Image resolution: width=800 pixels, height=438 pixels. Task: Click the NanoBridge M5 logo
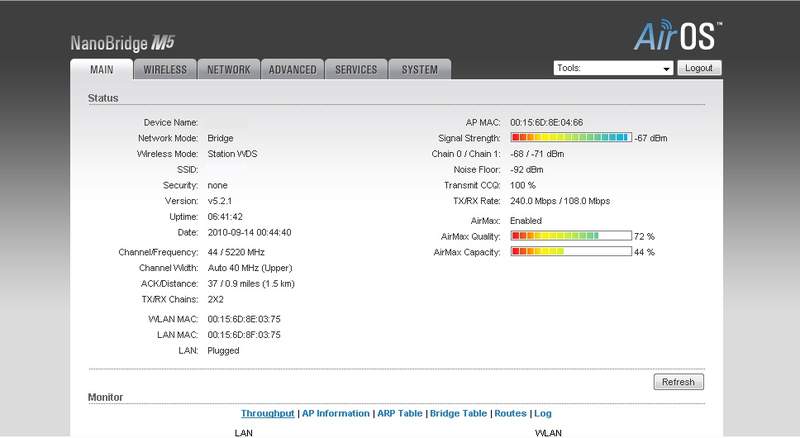(122, 43)
